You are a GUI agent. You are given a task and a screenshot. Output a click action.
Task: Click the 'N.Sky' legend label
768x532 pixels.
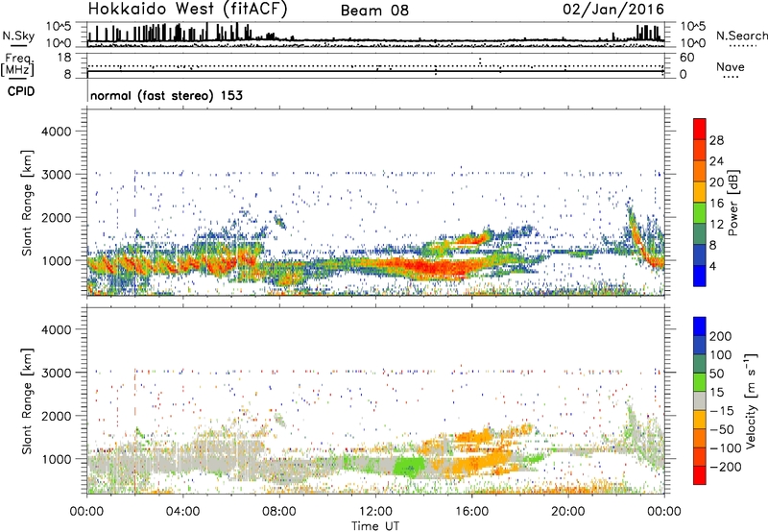[18, 36]
